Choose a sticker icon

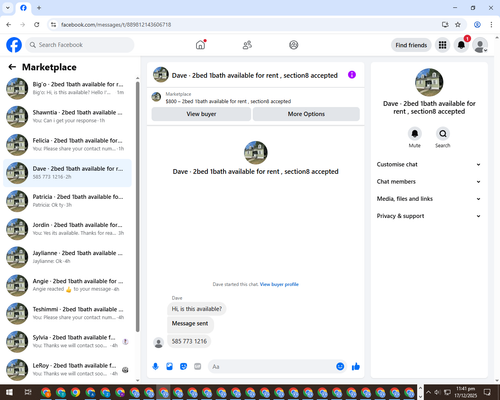pyautogui.click(x=183, y=367)
